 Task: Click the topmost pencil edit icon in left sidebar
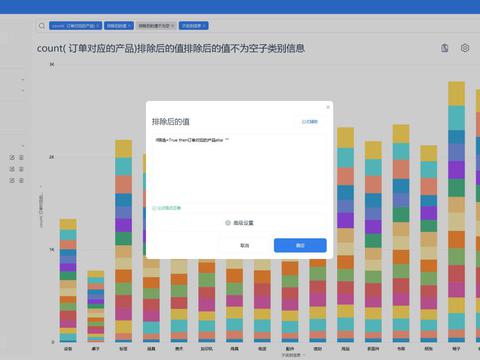[12, 157]
